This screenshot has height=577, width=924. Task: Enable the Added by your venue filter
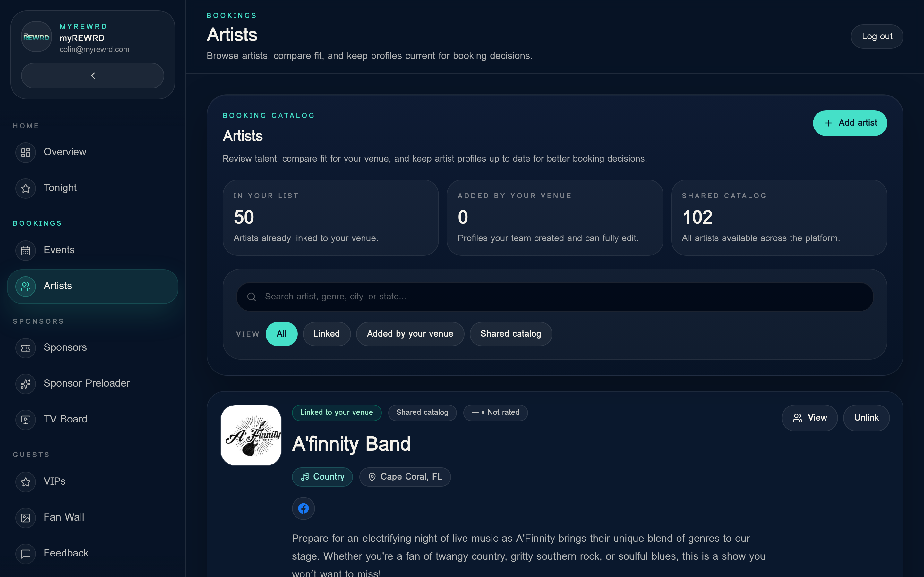point(410,333)
